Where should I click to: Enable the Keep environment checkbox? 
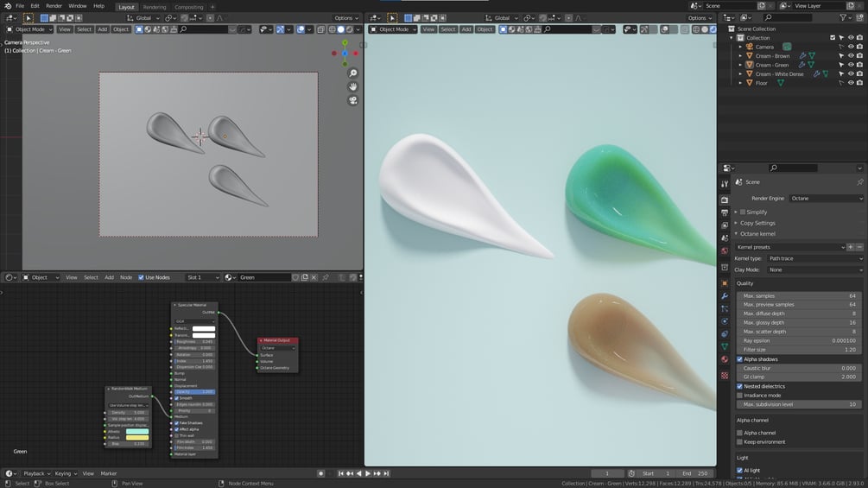(739, 442)
